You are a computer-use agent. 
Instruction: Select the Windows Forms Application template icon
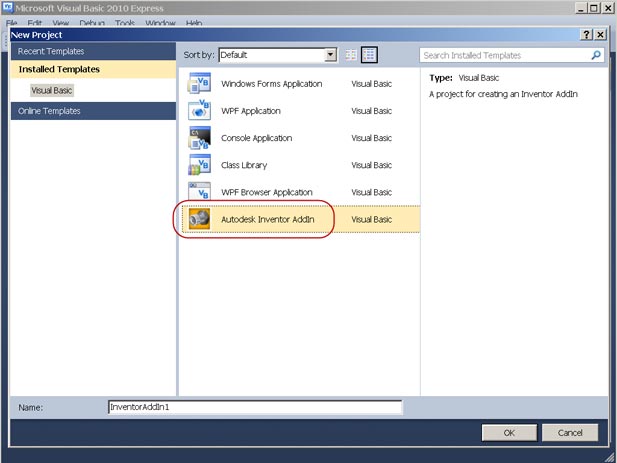click(x=200, y=84)
